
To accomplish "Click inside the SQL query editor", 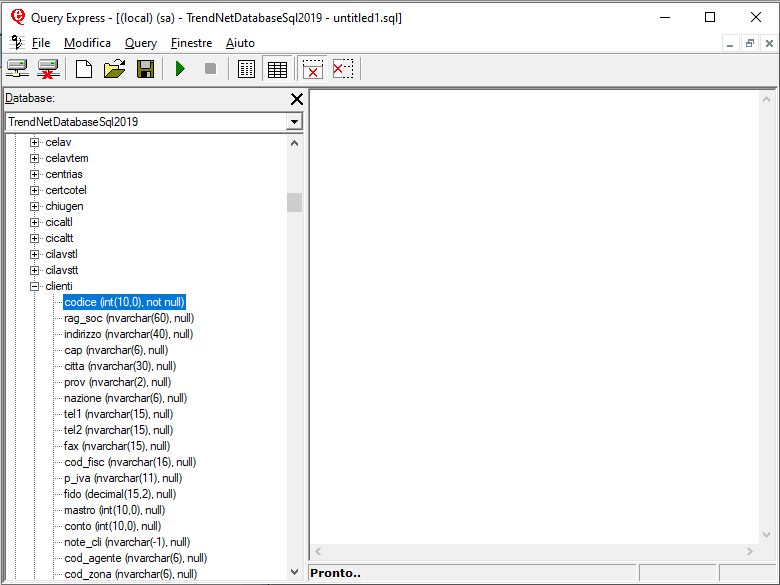I will coord(535,317).
